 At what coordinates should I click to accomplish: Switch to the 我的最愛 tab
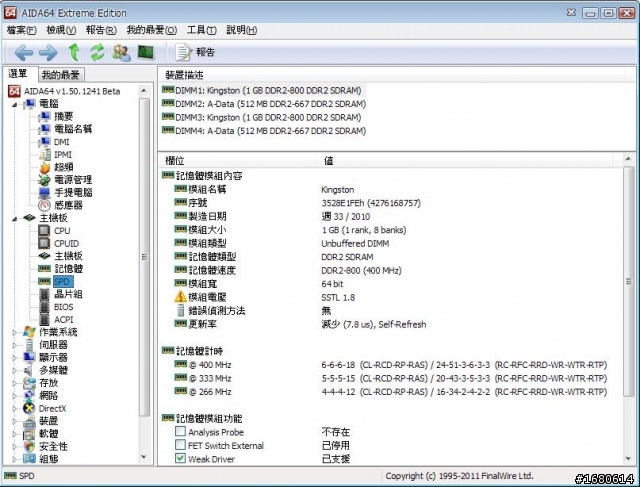point(61,75)
